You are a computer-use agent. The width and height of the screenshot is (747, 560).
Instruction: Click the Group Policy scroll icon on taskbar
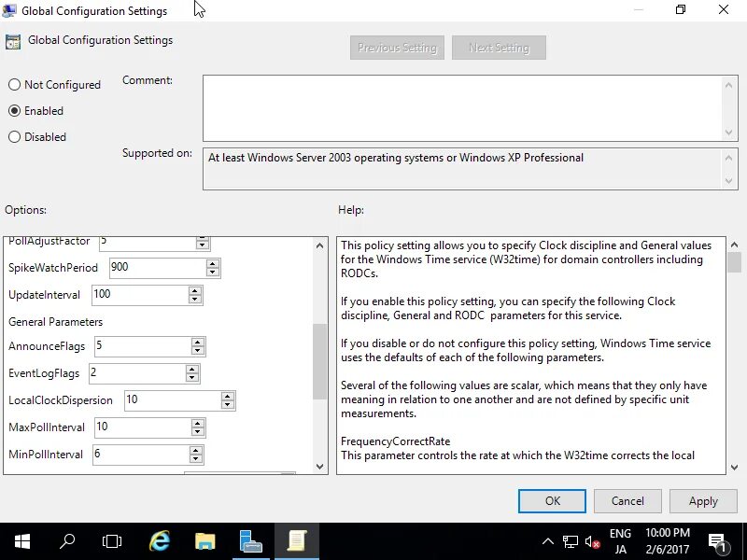click(296, 541)
